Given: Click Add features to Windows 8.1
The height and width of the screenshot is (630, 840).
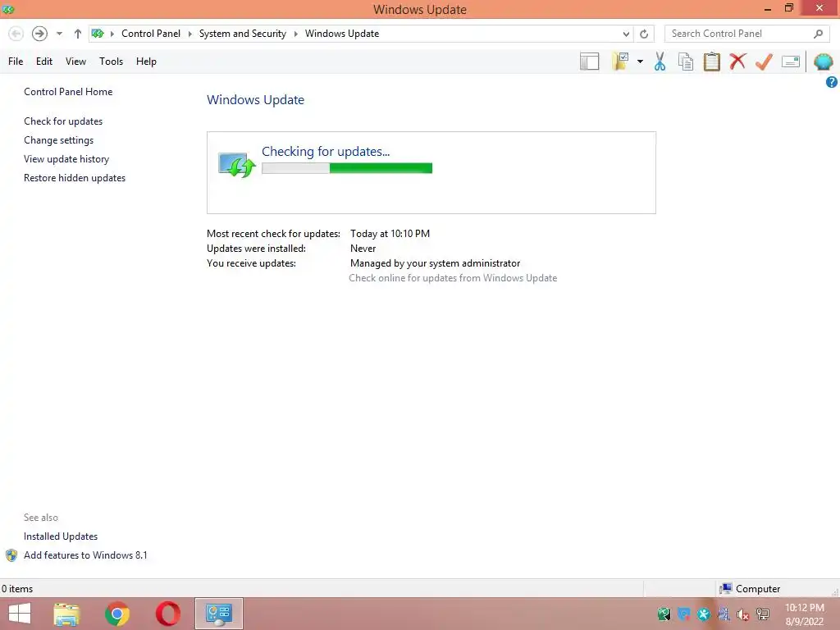Looking at the screenshot, I should [85, 555].
